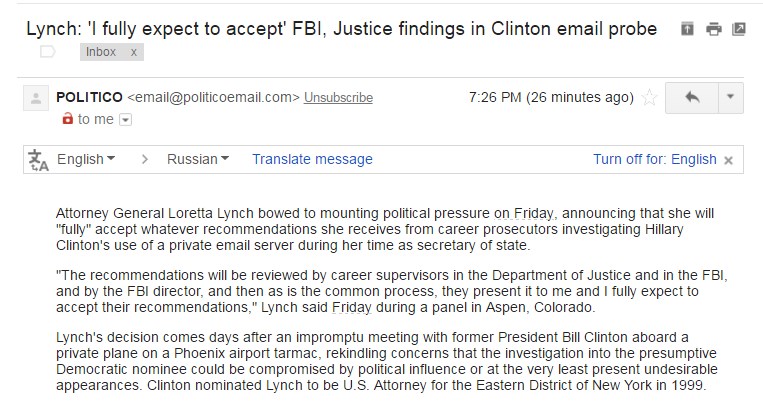Click the POLITICO sender name
Image resolution: width=763 pixels, height=409 pixels.
90,97
